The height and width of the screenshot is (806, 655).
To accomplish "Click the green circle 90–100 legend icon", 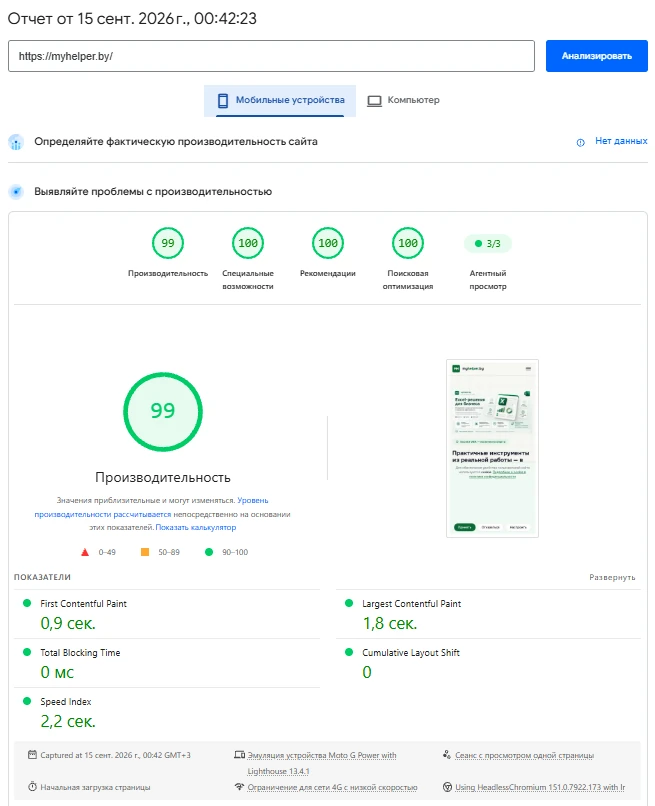I will (x=209, y=552).
